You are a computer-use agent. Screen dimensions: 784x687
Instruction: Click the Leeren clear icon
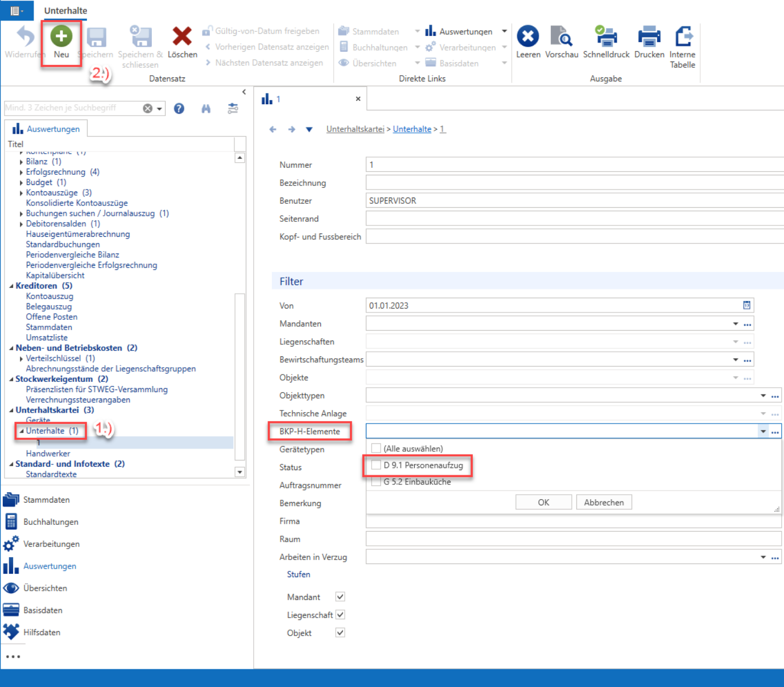tap(528, 36)
